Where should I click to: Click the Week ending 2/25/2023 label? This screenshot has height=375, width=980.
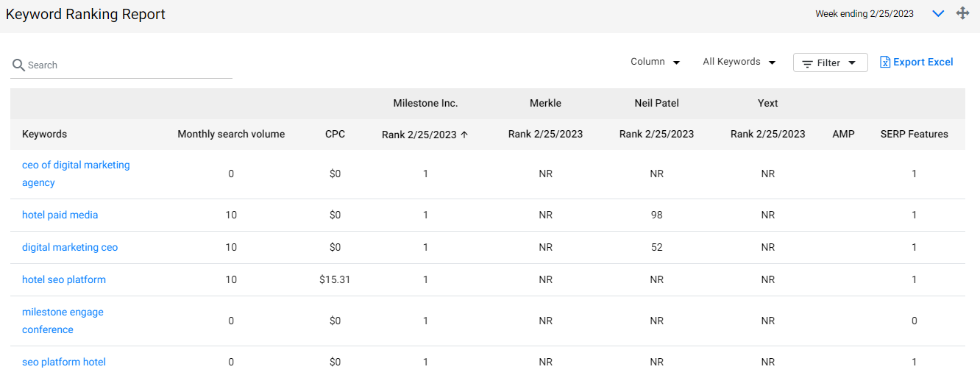click(x=864, y=14)
